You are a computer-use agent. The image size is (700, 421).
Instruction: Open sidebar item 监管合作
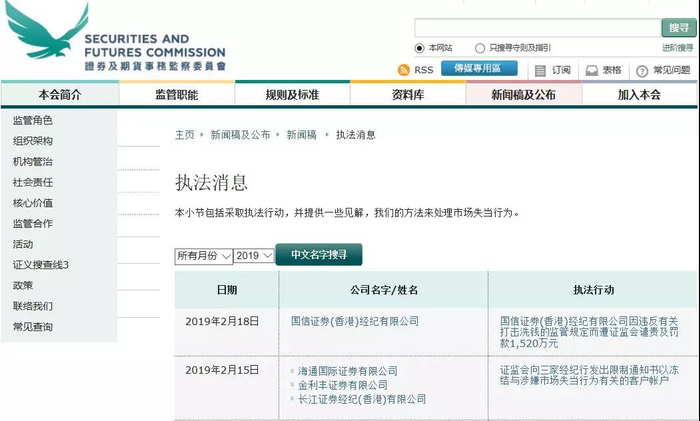coord(33,223)
